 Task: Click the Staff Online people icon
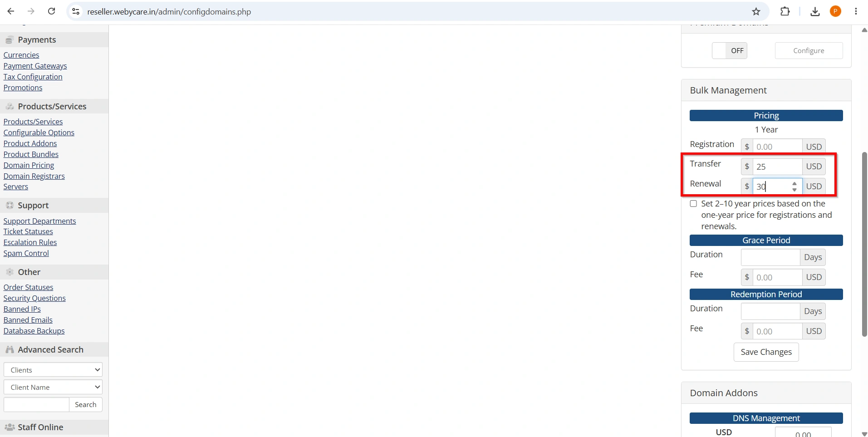(x=10, y=427)
